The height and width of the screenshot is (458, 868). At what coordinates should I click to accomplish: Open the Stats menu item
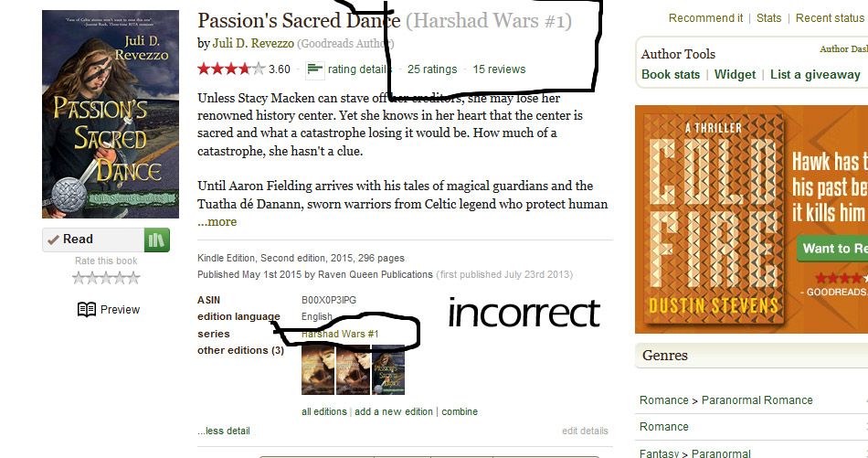click(769, 18)
